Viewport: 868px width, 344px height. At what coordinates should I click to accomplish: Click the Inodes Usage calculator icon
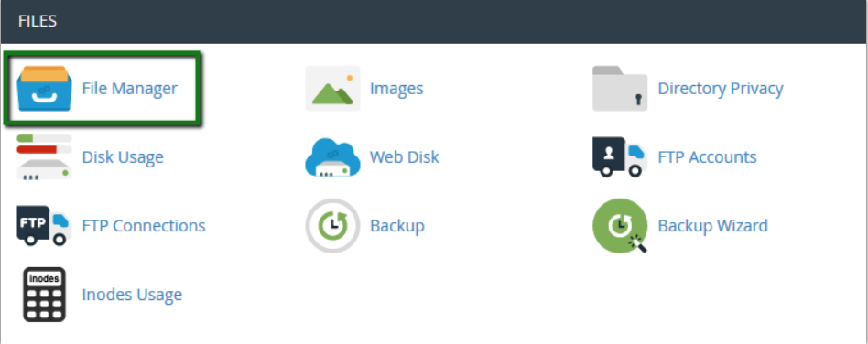coord(44,295)
